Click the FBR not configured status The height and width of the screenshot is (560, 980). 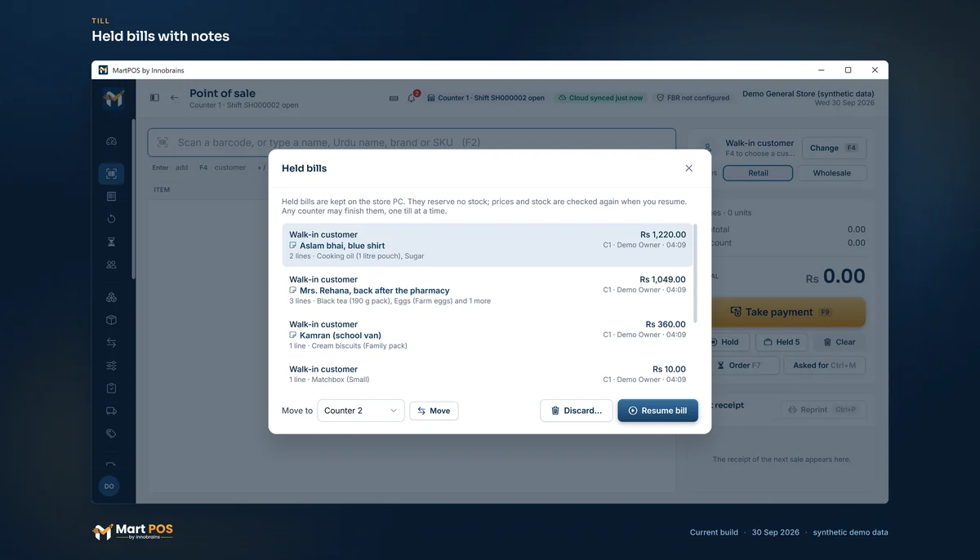(x=693, y=98)
